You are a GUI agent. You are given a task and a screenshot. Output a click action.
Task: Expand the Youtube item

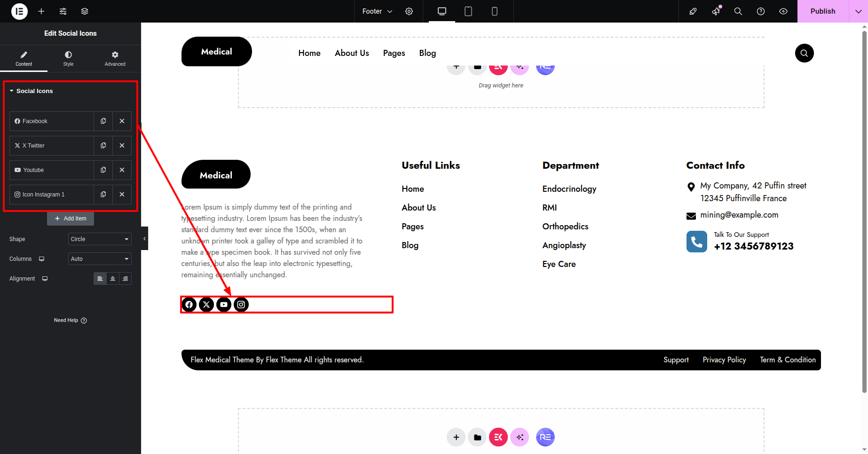click(x=52, y=170)
